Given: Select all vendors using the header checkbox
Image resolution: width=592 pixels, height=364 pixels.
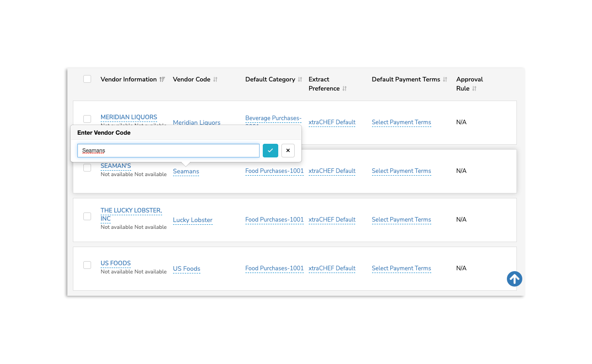Looking at the screenshot, I should point(87,79).
